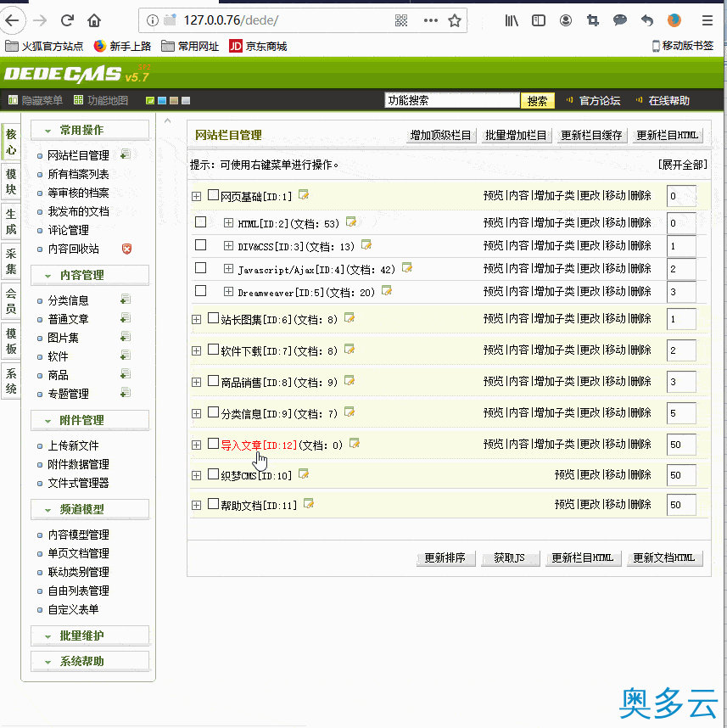Click edit icon beside 站长图集[ID:6]
The width and height of the screenshot is (727, 728).
pos(350,317)
